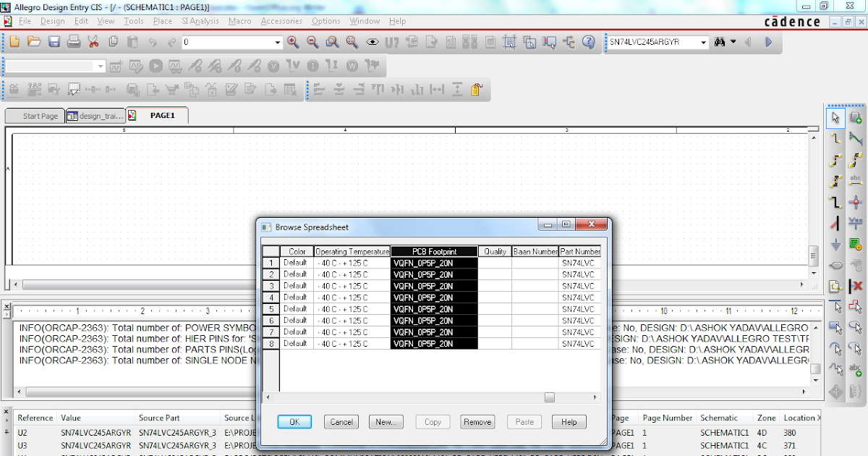Create a new document with New icon
The image size is (868, 456).
(x=14, y=42)
